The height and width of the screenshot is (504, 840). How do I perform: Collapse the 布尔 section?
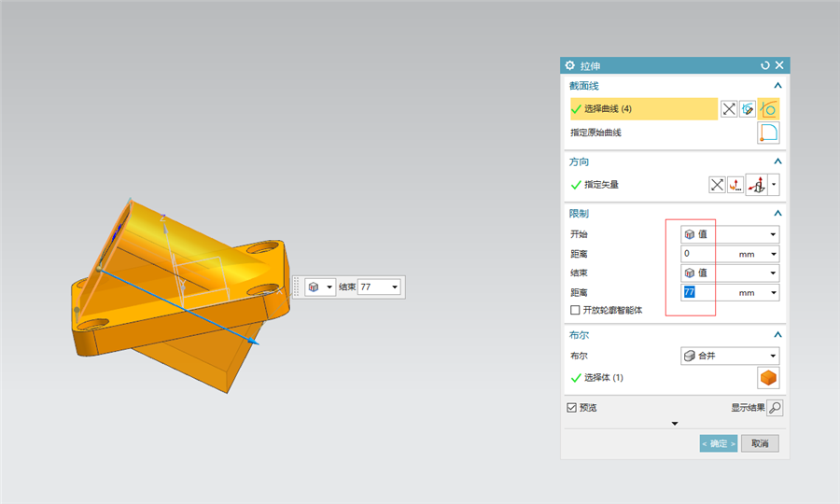777,335
